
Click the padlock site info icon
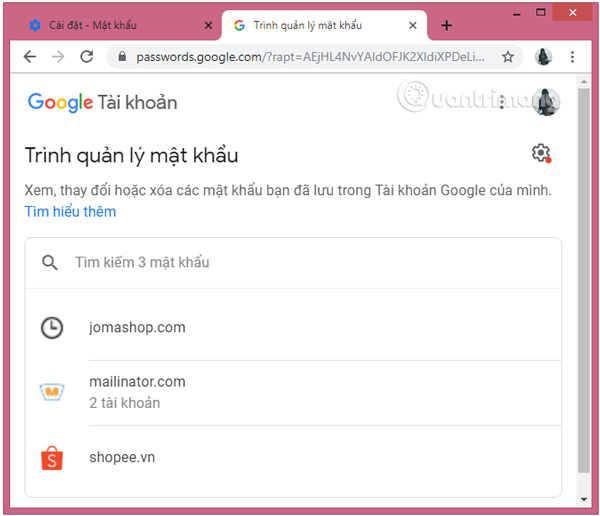pyautogui.click(x=122, y=57)
